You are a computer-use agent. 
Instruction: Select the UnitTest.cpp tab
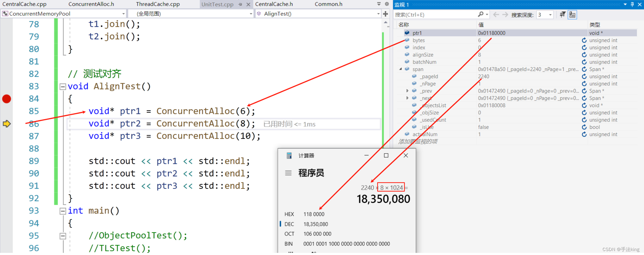click(217, 4)
